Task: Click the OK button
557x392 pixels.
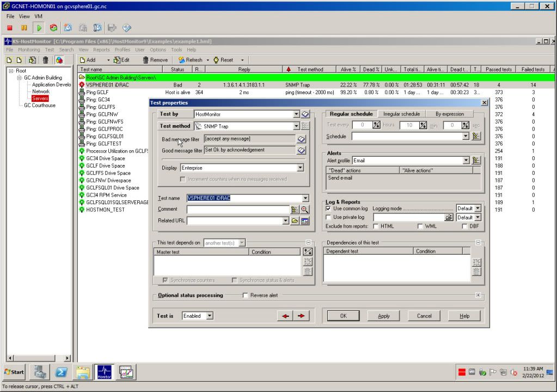Action: (343, 316)
